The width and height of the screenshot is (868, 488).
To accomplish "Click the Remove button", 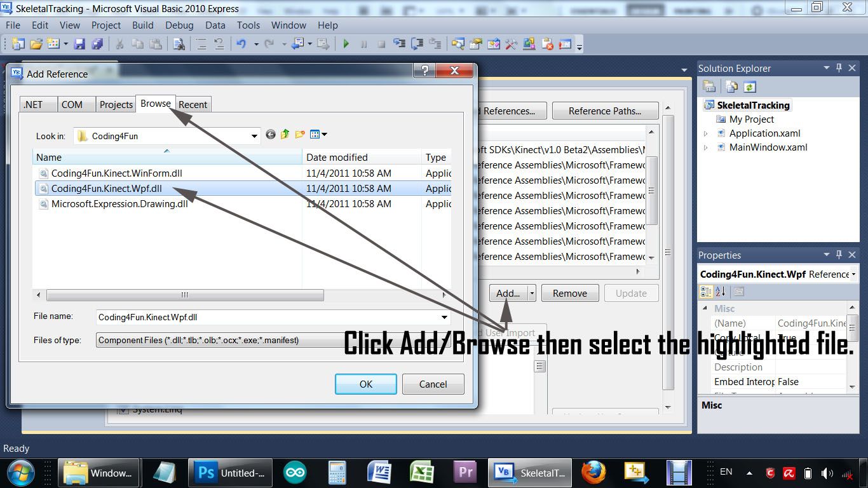I will tap(569, 293).
